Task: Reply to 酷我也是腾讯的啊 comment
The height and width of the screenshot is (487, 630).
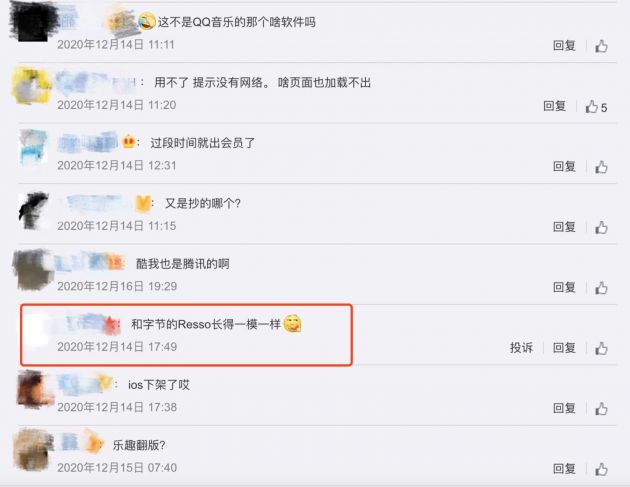Action: (564, 287)
